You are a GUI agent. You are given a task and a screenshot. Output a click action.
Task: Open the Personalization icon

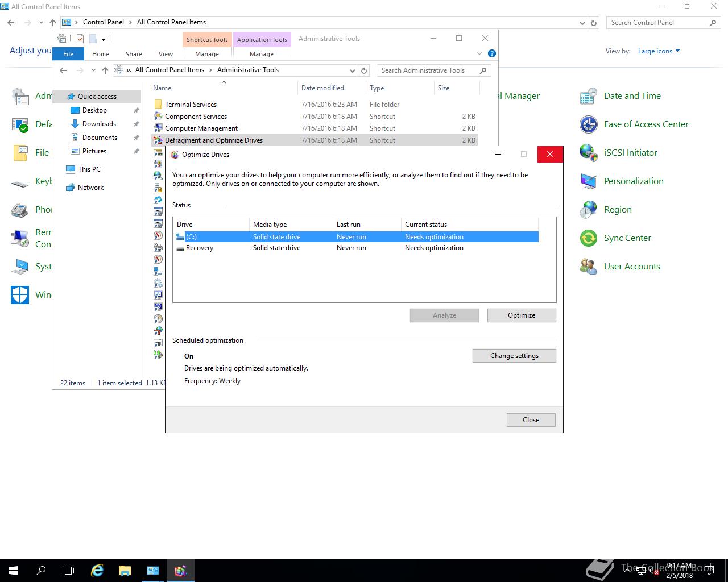(588, 181)
